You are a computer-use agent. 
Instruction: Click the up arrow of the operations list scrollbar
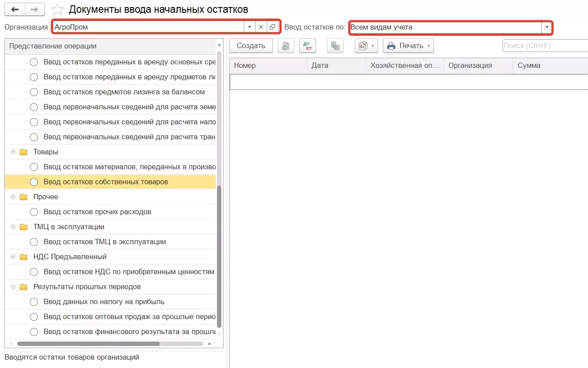(x=219, y=45)
